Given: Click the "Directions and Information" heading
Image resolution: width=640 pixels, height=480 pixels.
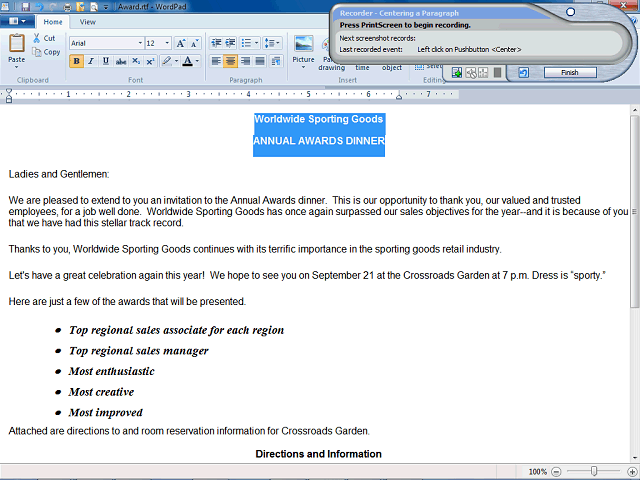Looking at the screenshot, I should coord(318,454).
